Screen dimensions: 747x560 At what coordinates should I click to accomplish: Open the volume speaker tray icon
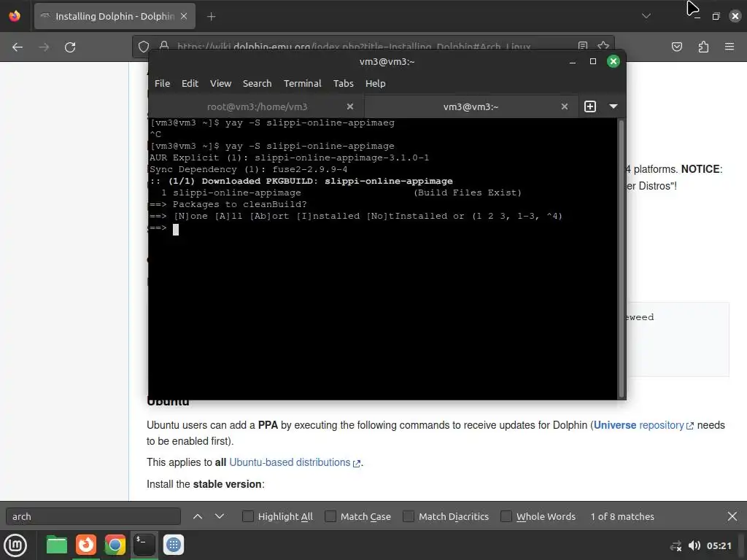[694, 545]
